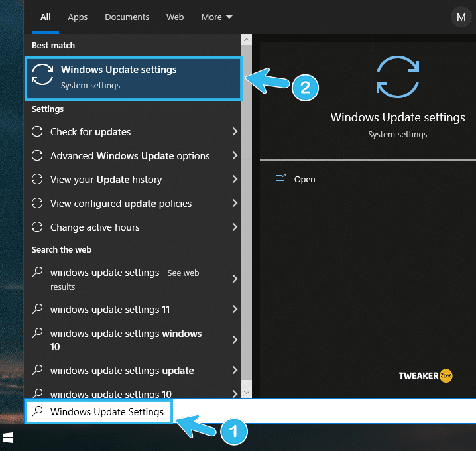Select 'windows update settings windows 10' suggestion
The height and width of the screenshot is (451, 476).
(133, 340)
